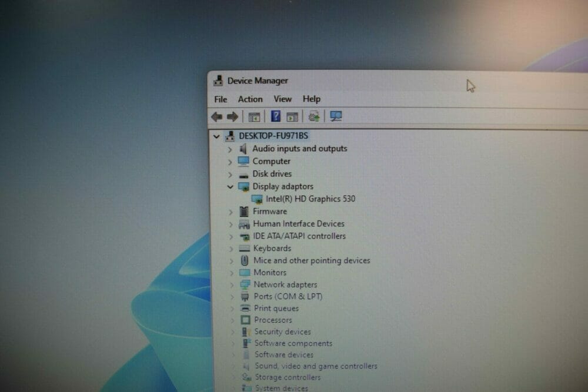The width and height of the screenshot is (588, 392).
Task: Click the Network adapters icon
Action: tap(245, 285)
